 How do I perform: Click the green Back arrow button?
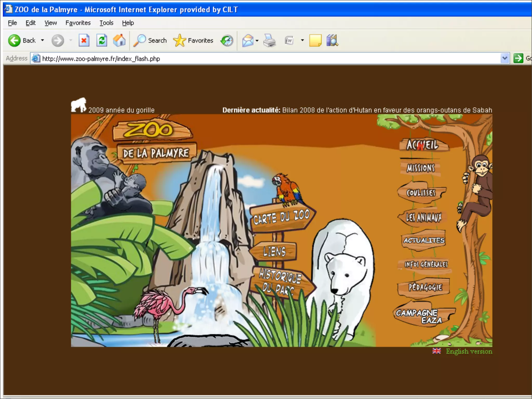(x=14, y=41)
